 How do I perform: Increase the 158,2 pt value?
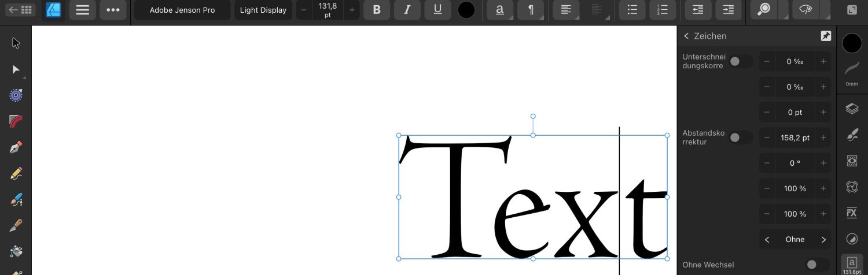coord(823,137)
